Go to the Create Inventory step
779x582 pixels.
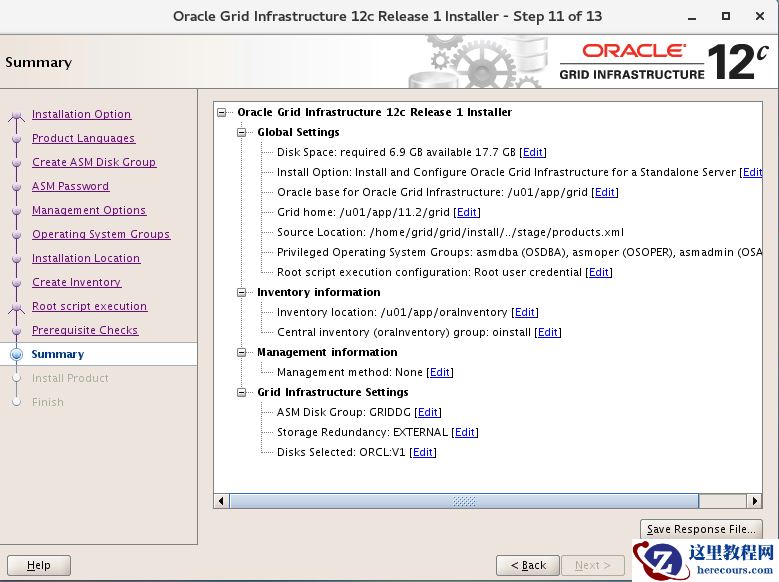[77, 282]
